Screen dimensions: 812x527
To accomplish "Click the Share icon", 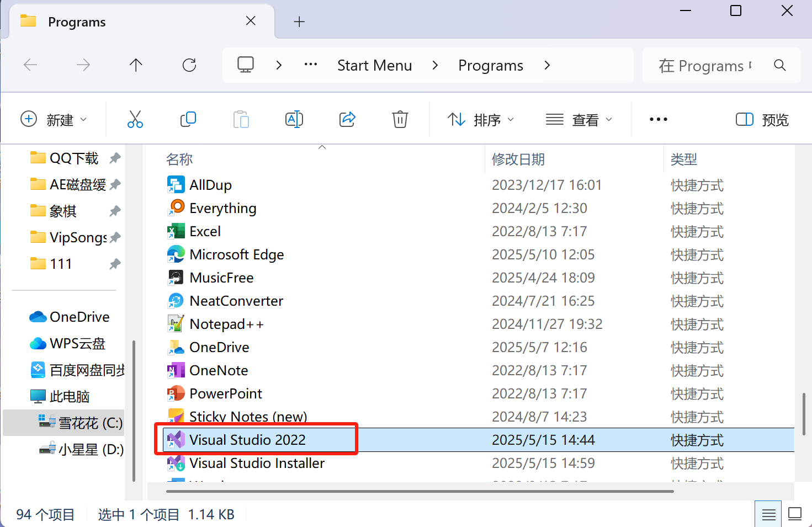I will pyautogui.click(x=347, y=119).
